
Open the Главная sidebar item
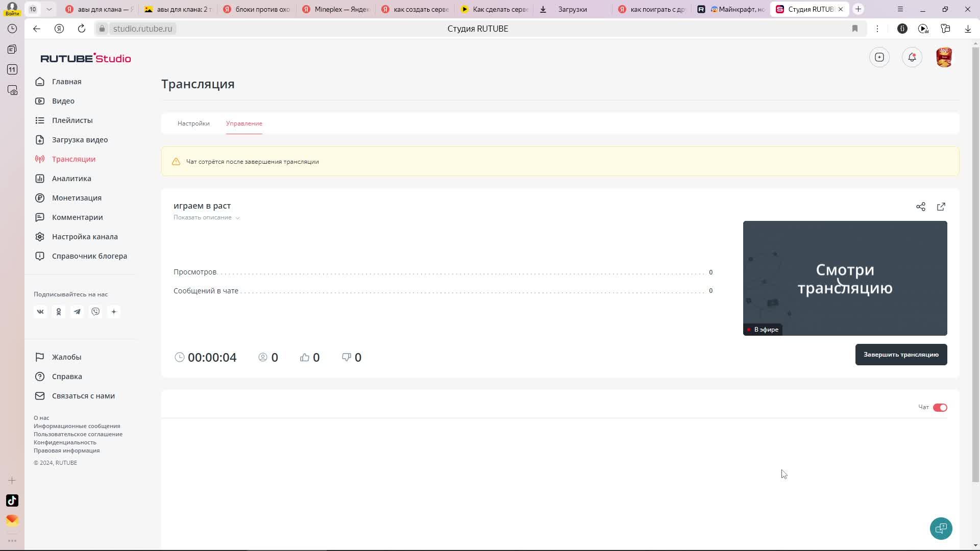pos(66,82)
